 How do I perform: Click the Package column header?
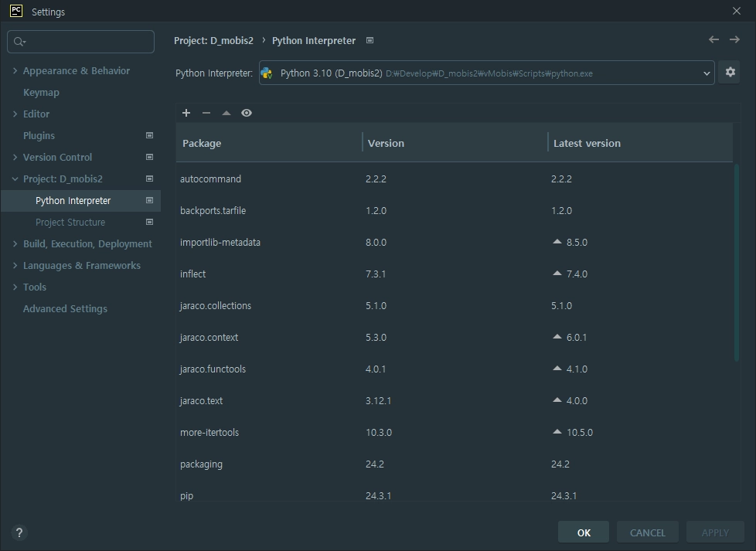pos(269,143)
